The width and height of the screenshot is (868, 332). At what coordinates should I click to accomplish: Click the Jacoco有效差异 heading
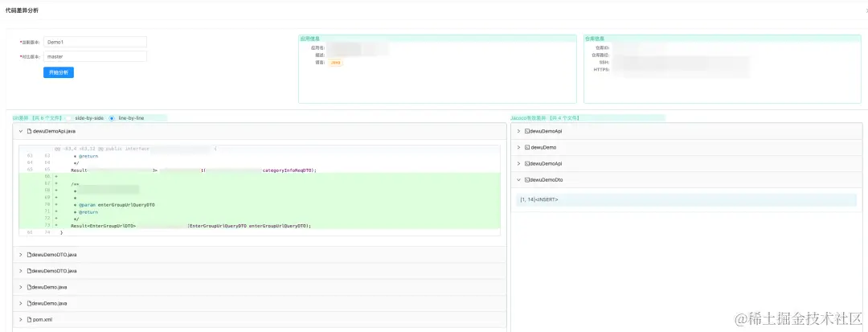point(545,118)
